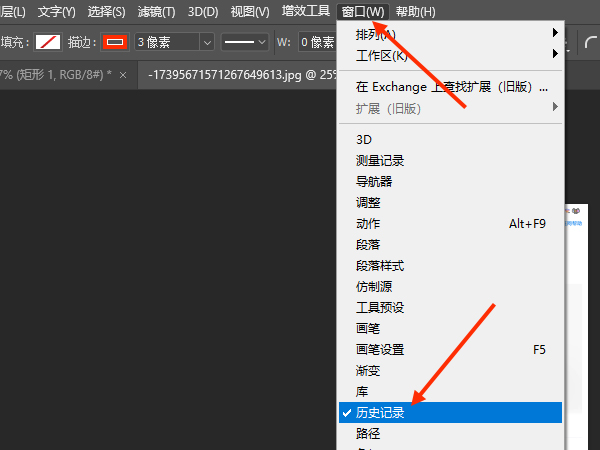This screenshot has width=600, height=450.
Task: Show the 动作 panel from menu
Action: (x=368, y=223)
